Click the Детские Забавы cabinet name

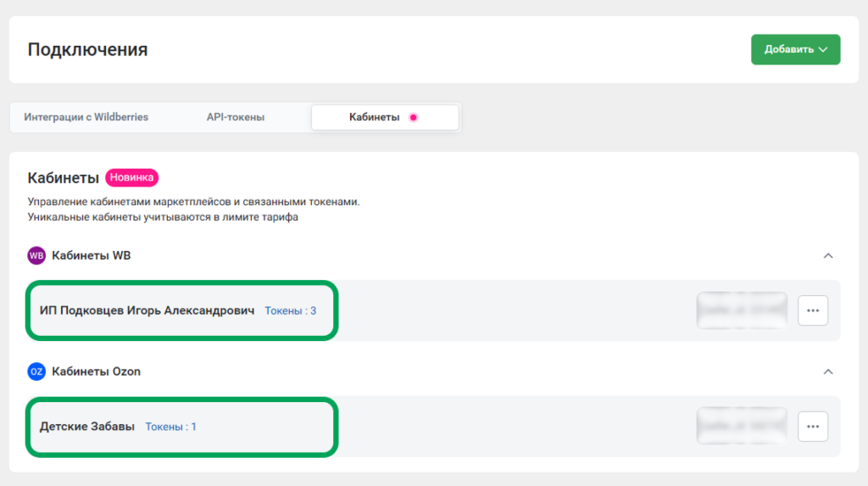[87, 426]
